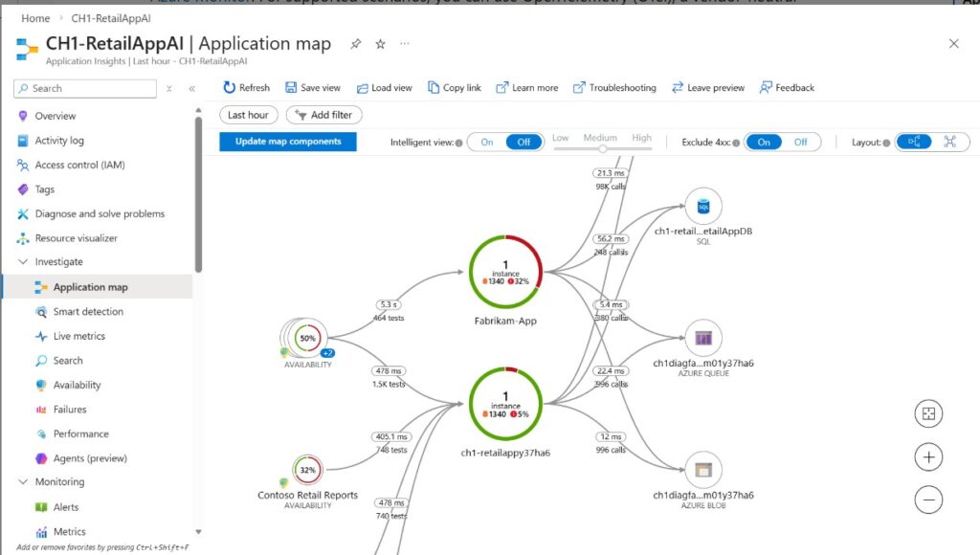980x555 pixels.
Task: Mark CH1-RetailAppAI as favorite star
Action: click(380, 44)
